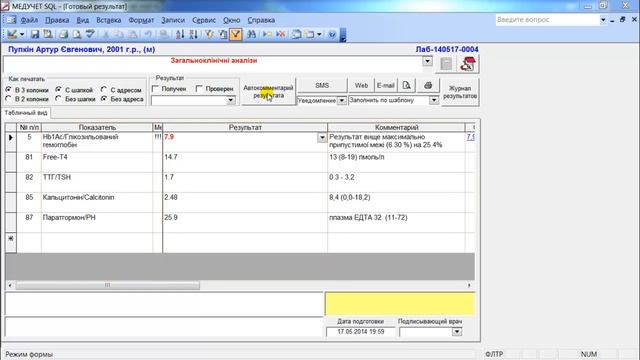Image resolution: width=640 pixels, height=360 pixels.
Task: Open the dropdown arrow beside help question field
Action: point(603,20)
